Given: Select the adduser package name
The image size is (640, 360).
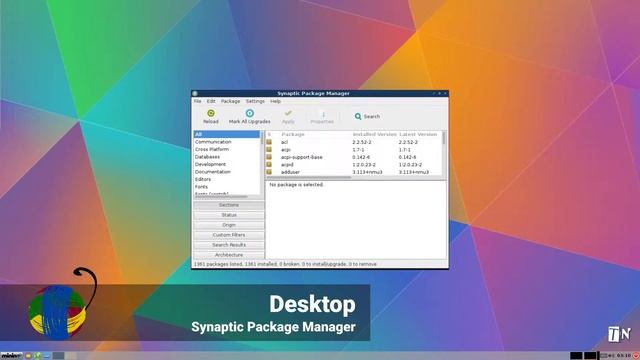Looking at the screenshot, I should 290,172.
